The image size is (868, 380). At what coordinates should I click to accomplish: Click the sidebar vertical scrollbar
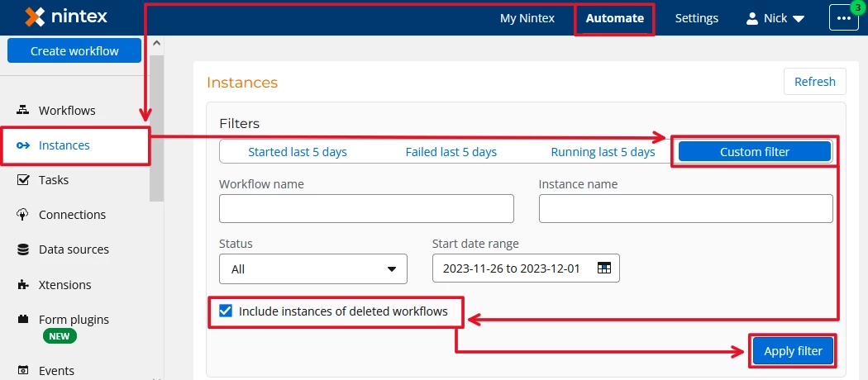[x=157, y=127]
